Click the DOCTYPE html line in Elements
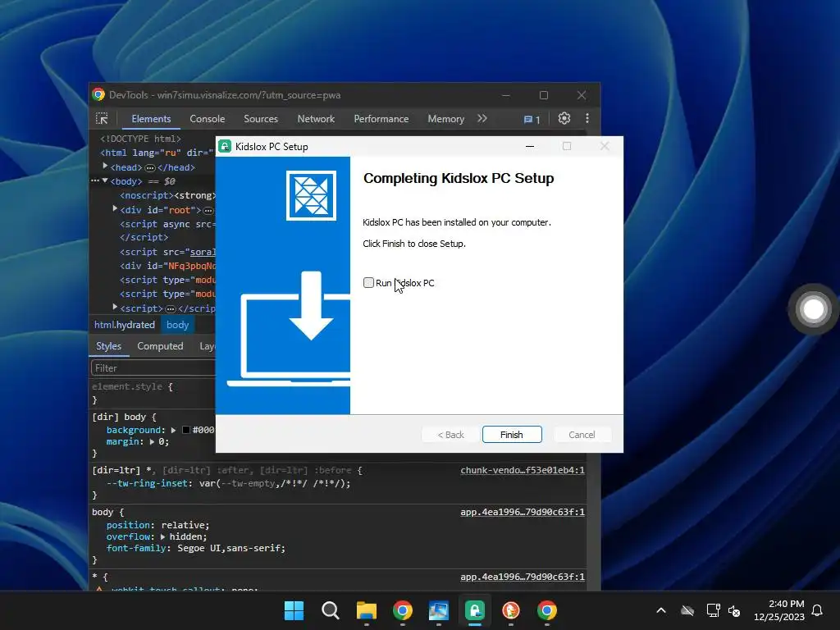 click(141, 139)
